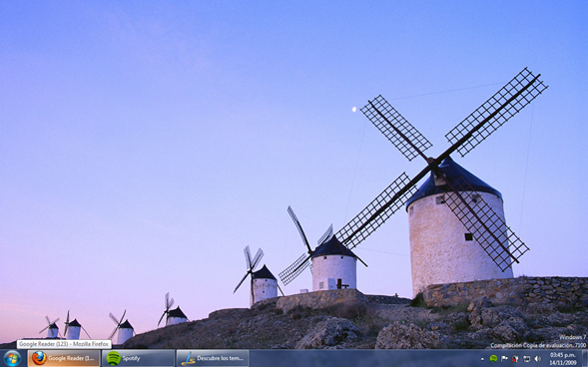The height and width of the screenshot is (367, 588).
Task: Open the volume speaker icon
Action: pyautogui.click(x=537, y=359)
